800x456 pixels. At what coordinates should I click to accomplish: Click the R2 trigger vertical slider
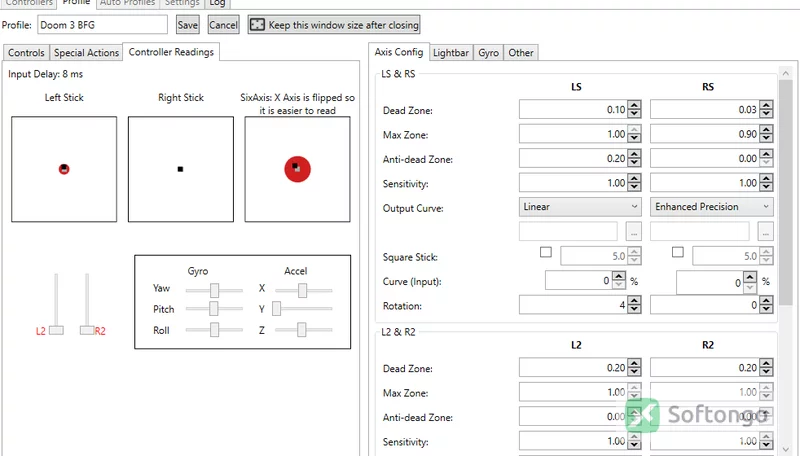(87, 304)
